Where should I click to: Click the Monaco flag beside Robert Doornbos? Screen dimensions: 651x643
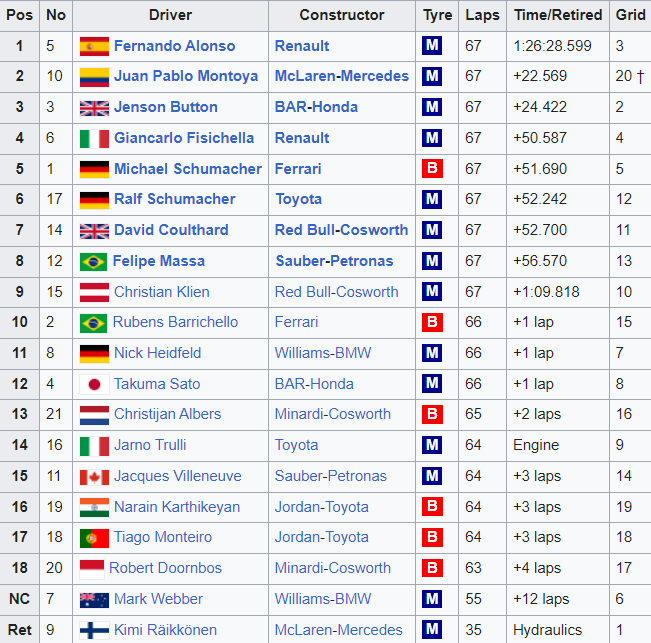pos(92,569)
